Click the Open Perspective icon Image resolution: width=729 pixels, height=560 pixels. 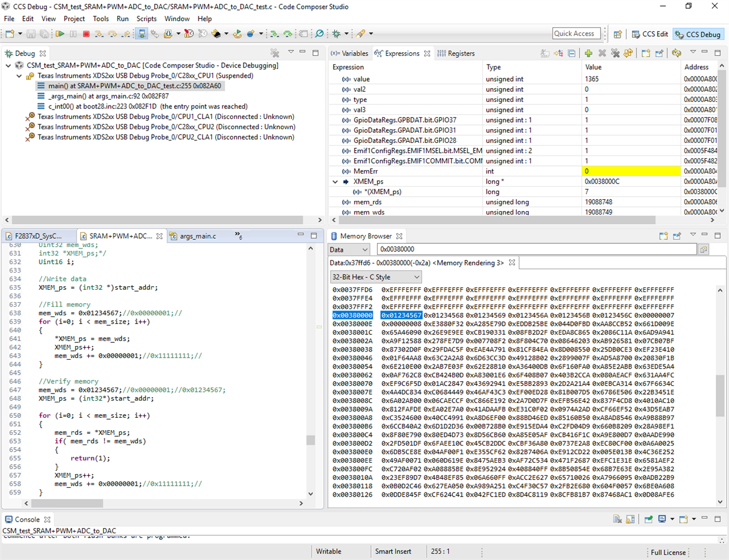pyautogui.click(x=618, y=34)
